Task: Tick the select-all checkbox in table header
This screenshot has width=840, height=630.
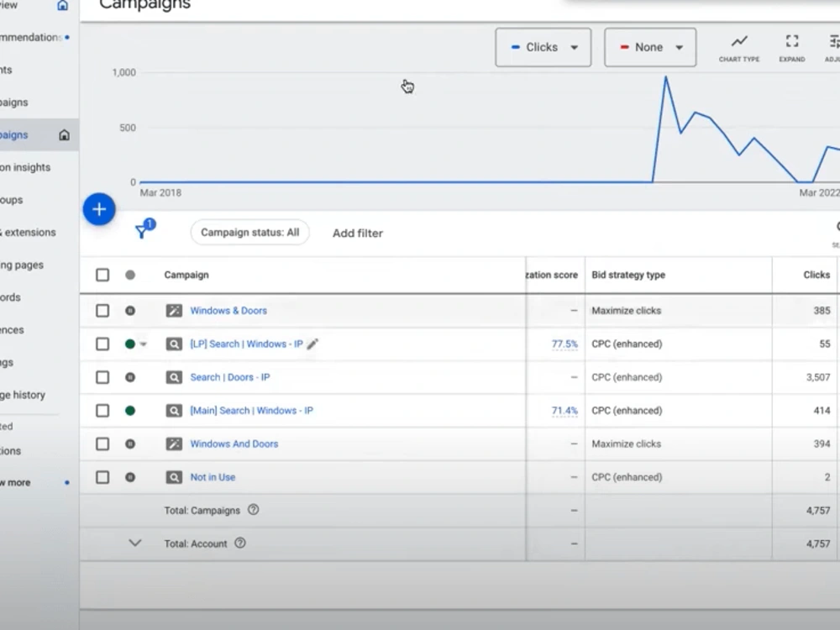Action: [x=102, y=275]
